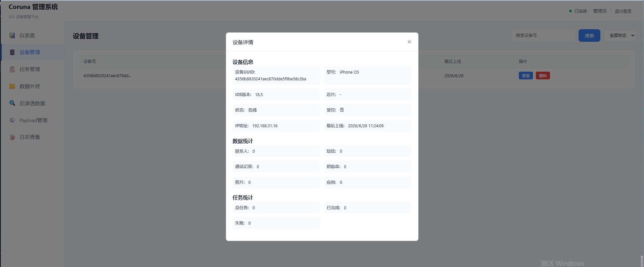
Task: Click the blue 搜索 button
Action: [589, 36]
